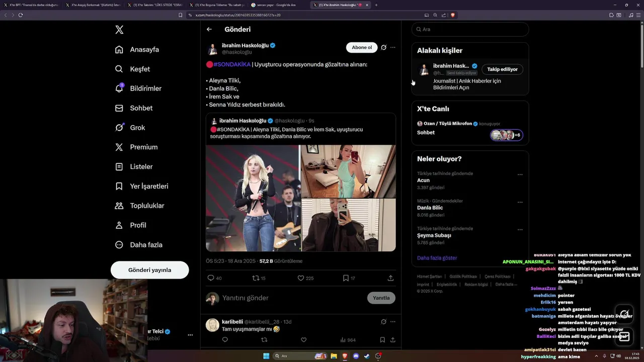Open Profil page

point(131,225)
